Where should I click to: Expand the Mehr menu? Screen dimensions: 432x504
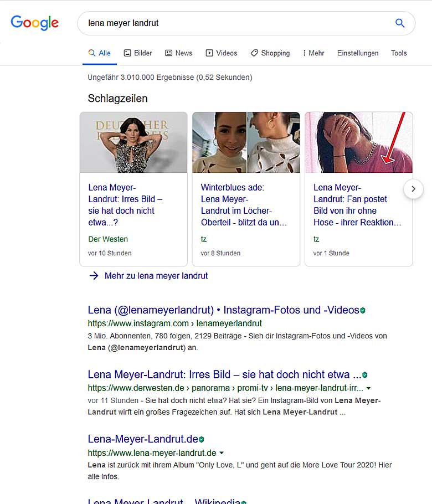[313, 53]
